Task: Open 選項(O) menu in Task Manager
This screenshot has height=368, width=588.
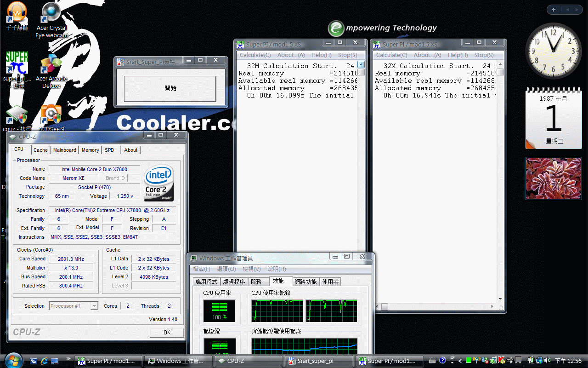Action: pos(226,269)
